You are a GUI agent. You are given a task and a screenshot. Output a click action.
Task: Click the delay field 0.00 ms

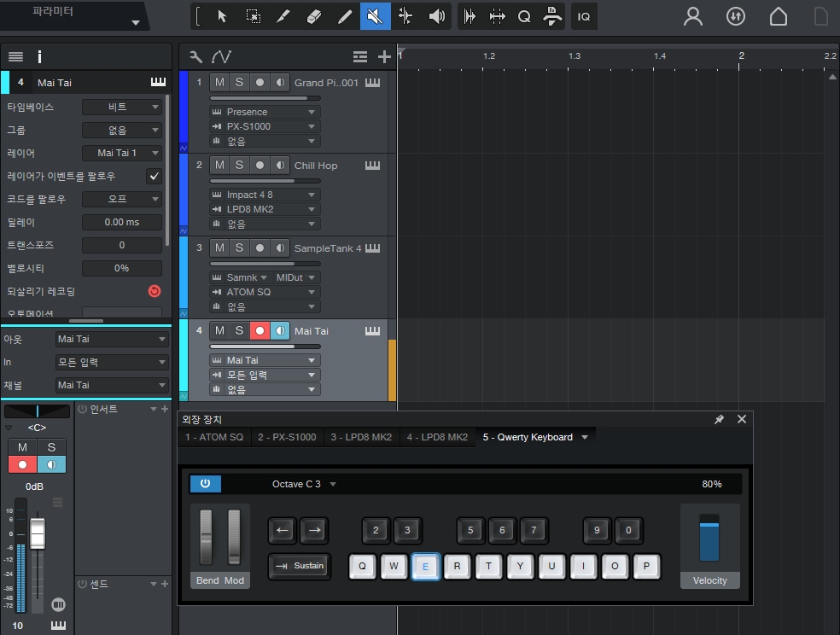point(122,222)
